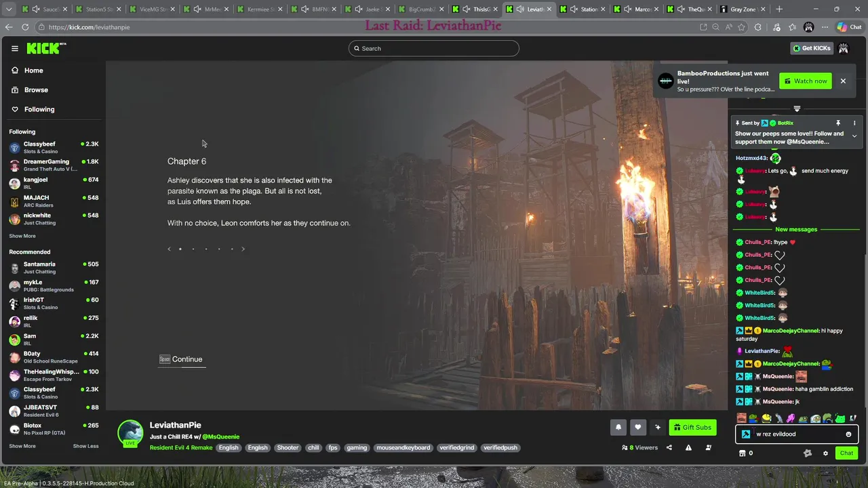Expand Recommended list with Show More
The image size is (868, 488).
[x=22, y=446]
